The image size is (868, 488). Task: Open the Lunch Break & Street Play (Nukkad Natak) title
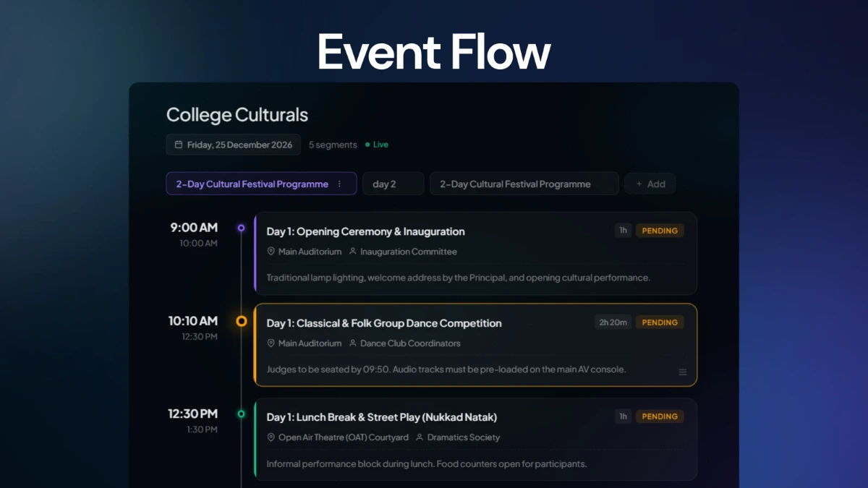(381, 417)
